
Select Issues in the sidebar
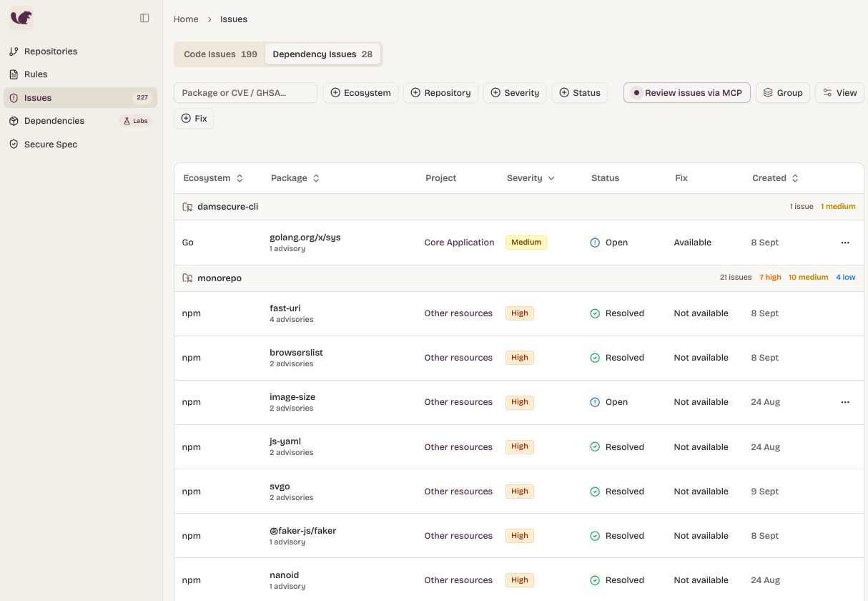coord(80,98)
